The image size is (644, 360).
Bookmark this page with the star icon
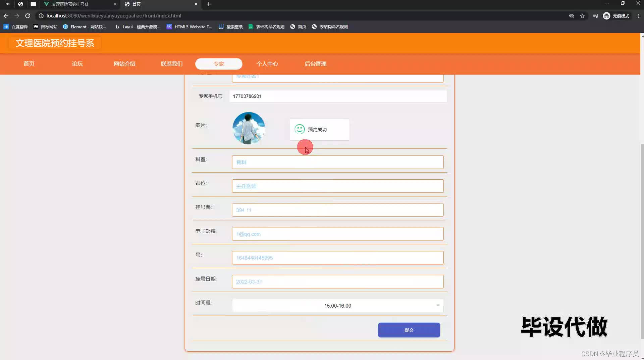pyautogui.click(x=582, y=16)
